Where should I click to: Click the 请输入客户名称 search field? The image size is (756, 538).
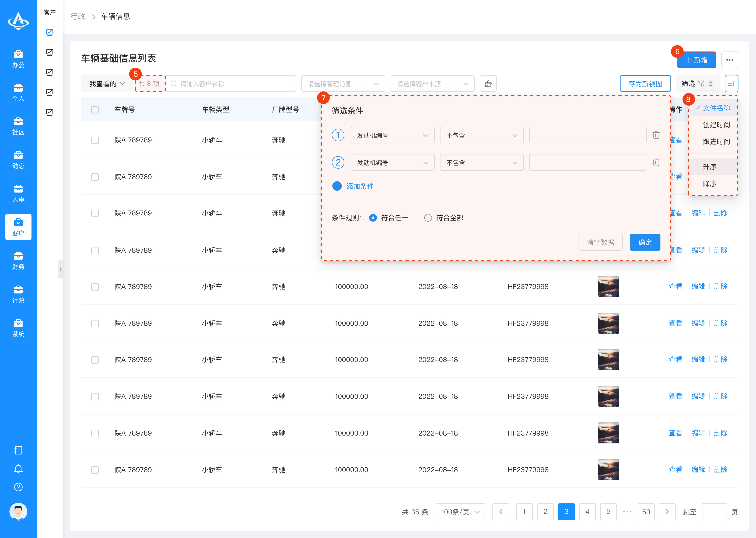(x=231, y=84)
